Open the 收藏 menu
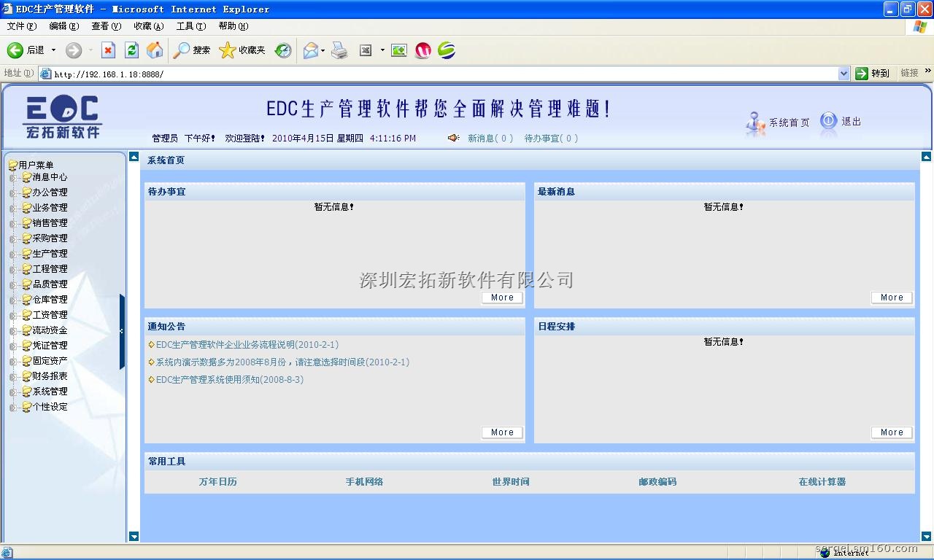 coord(148,26)
